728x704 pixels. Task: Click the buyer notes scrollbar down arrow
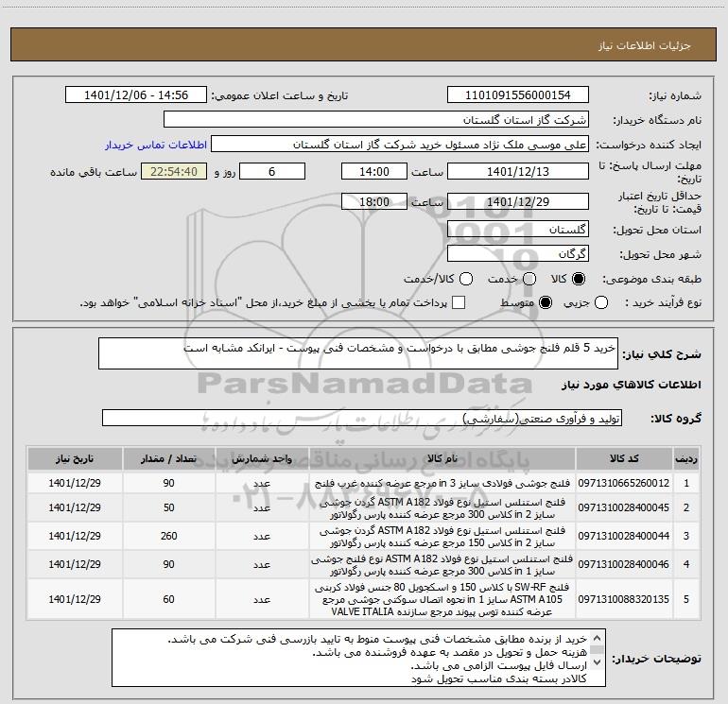598,662
